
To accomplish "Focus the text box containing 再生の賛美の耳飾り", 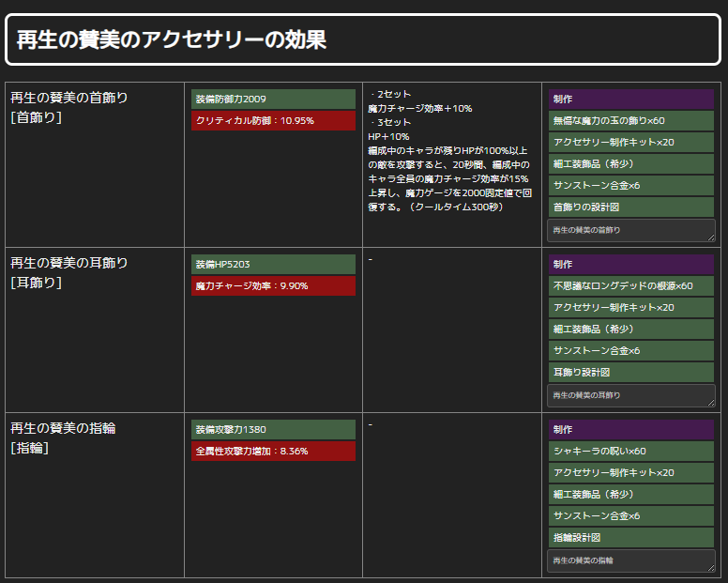I will pyautogui.click(x=631, y=396).
